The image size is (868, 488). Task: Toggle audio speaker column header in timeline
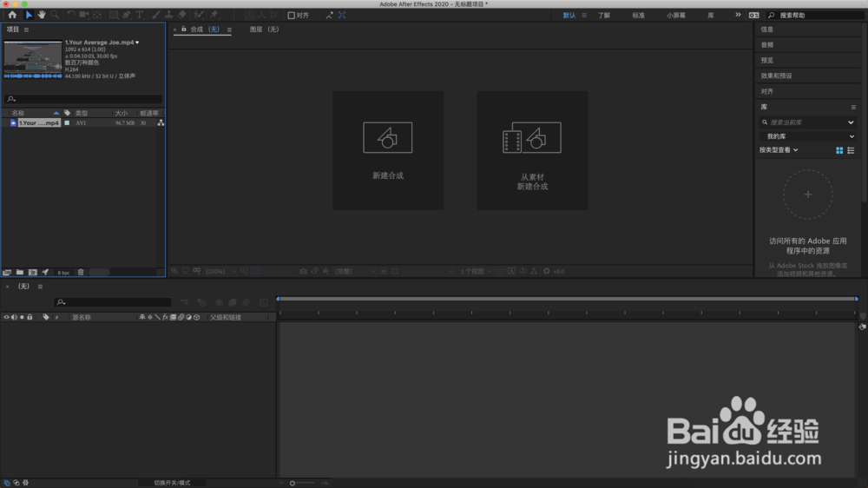[x=15, y=318]
